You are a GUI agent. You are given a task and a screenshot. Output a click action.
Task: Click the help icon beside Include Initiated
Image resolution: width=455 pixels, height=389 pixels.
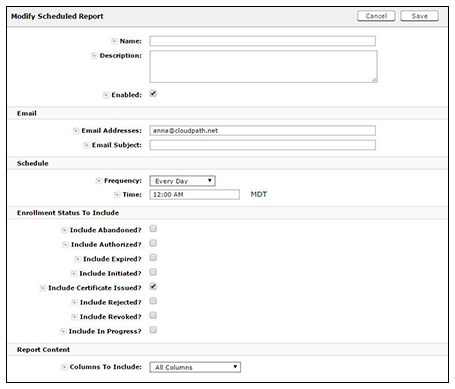(74, 274)
